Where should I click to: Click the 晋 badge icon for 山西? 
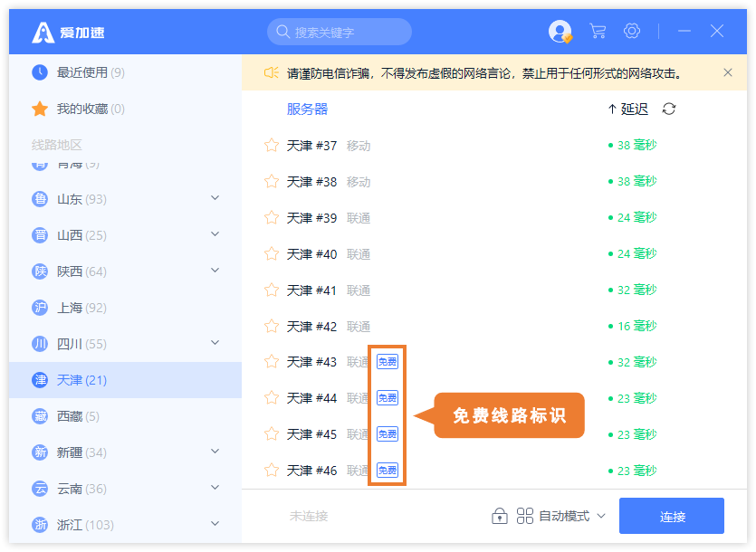click(x=40, y=235)
